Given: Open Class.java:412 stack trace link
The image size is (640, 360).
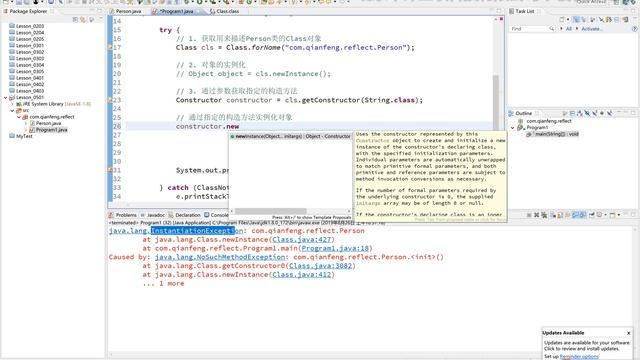Looking at the screenshot, I should point(302,275).
